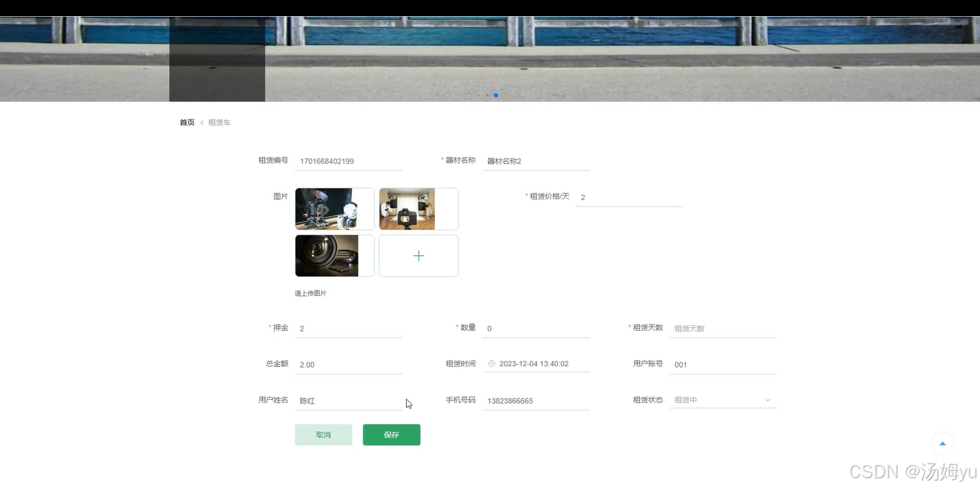This screenshot has width=980, height=489.
Task: Go to 首页 breadcrumb link
Action: coord(187,123)
